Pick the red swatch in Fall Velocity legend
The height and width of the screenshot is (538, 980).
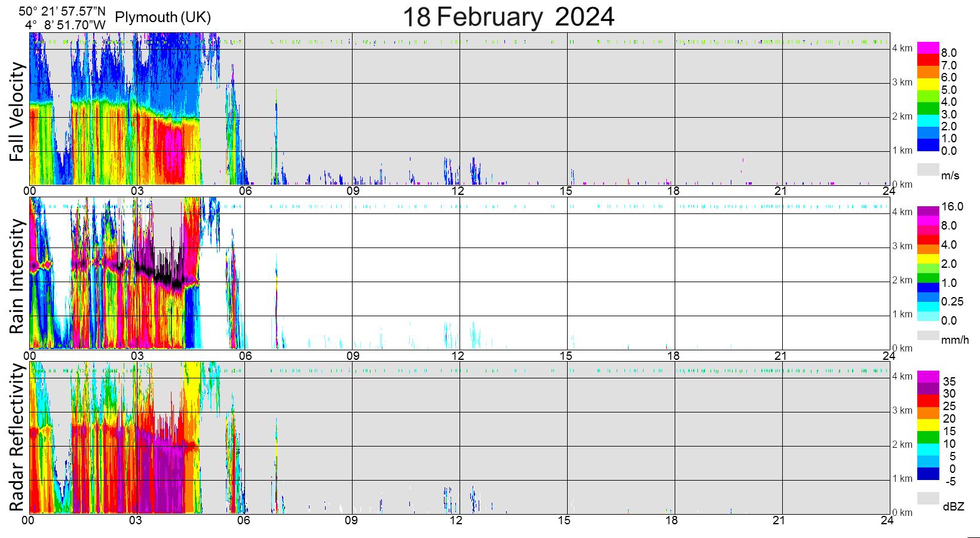click(x=929, y=60)
